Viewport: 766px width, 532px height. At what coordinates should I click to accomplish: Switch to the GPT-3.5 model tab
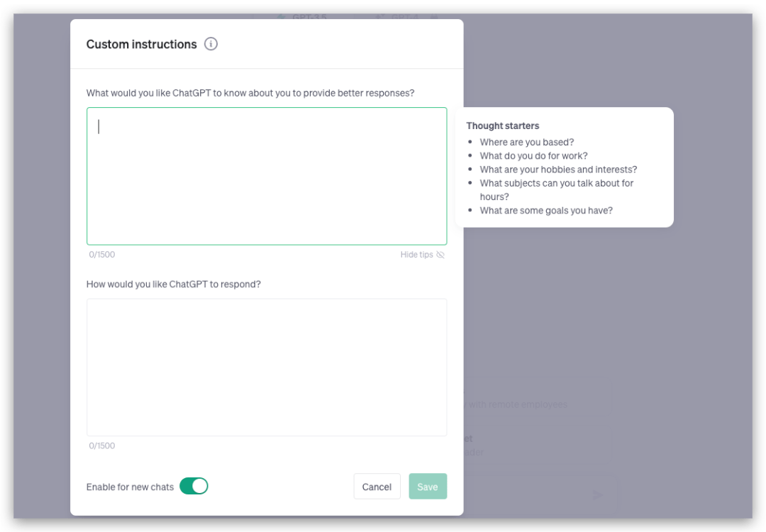(x=305, y=16)
